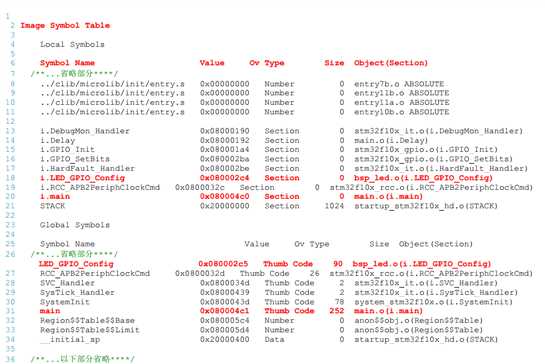The width and height of the screenshot is (545, 364).
Task: Select red value '0x080002c4'
Action: [x=225, y=178]
